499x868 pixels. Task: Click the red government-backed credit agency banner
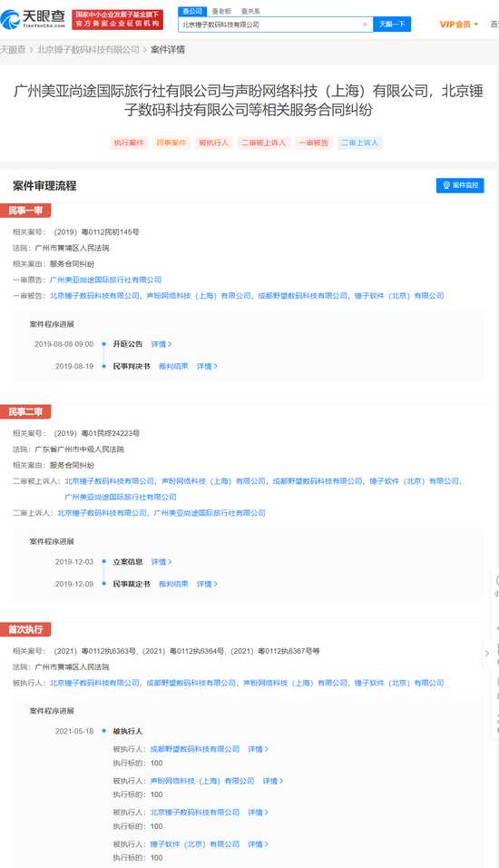[118, 19]
